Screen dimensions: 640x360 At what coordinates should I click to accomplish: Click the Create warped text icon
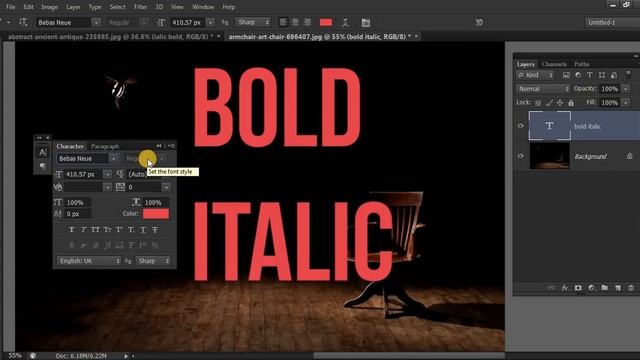(x=345, y=22)
